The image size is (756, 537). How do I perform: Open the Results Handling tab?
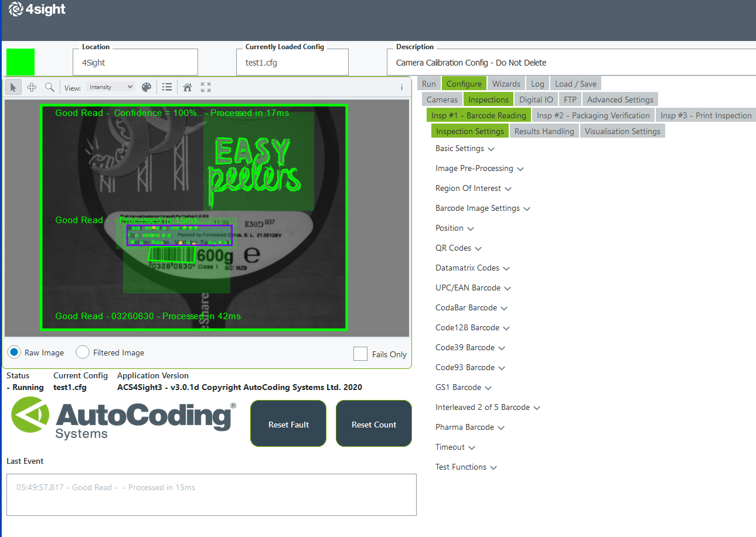(x=544, y=131)
